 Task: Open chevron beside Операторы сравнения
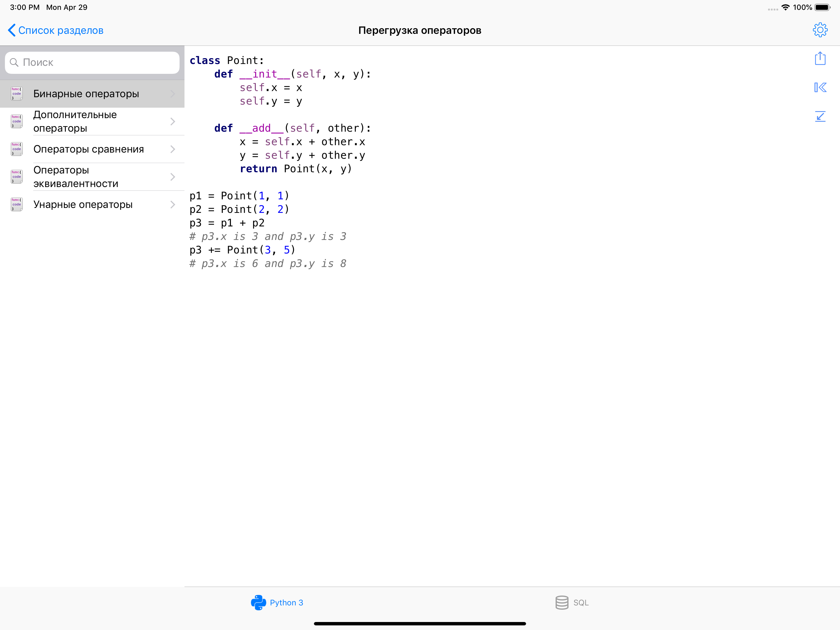point(173,149)
